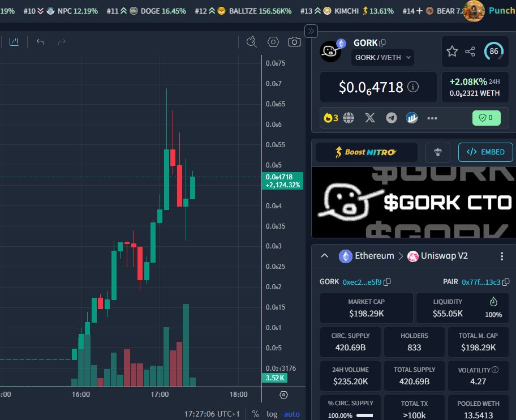Screen dimensions: 516x420
Task: Select Ethereum chain link
Action: click(x=367, y=256)
